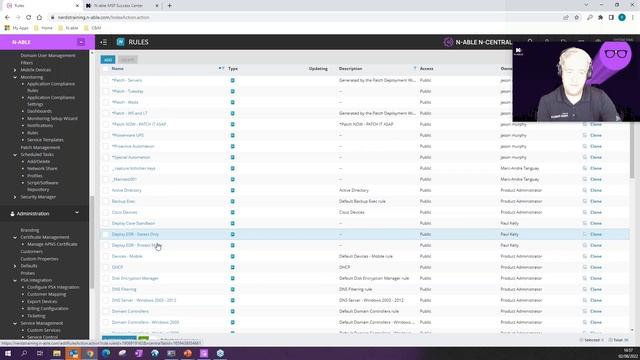Open Dashboards in the Monitoring menu
This screenshot has width=640, height=360.
point(39,111)
